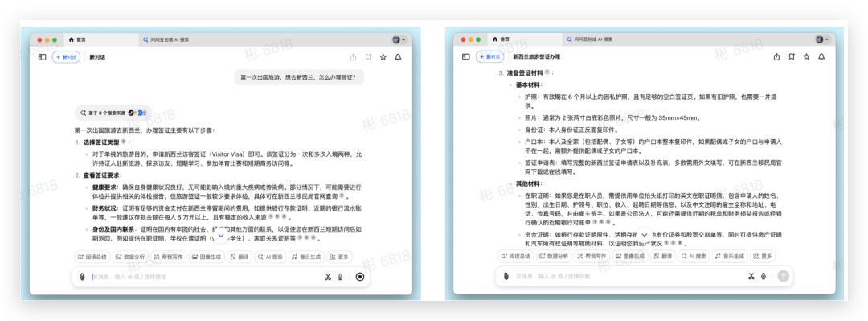Select 翻译 skill in the left window
The height and width of the screenshot is (321, 868).
click(x=240, y=257)
